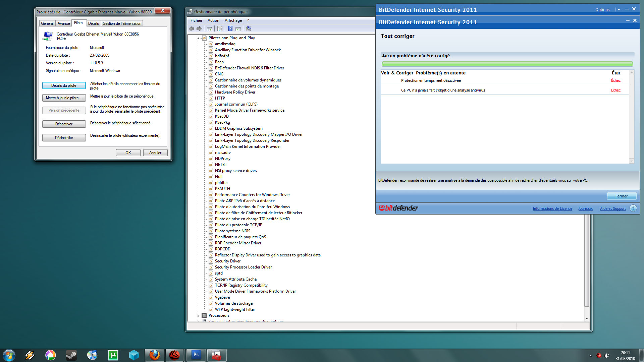
Task: Open the Affichage menu
Action: (x=233, y=20)
